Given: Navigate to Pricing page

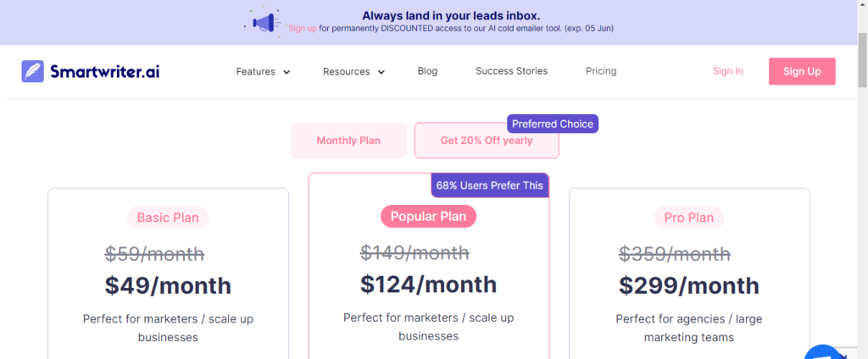Looking at the screenshot, I should pos(601,71).
